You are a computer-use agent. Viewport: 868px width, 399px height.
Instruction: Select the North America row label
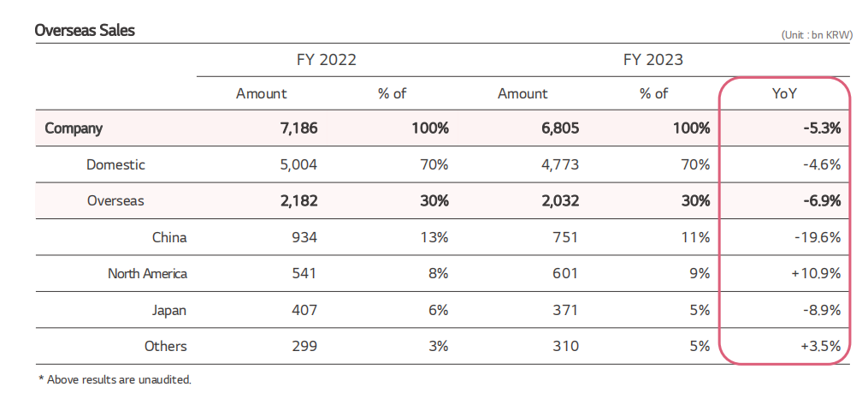pyautogui.click(x=147, y=274)
